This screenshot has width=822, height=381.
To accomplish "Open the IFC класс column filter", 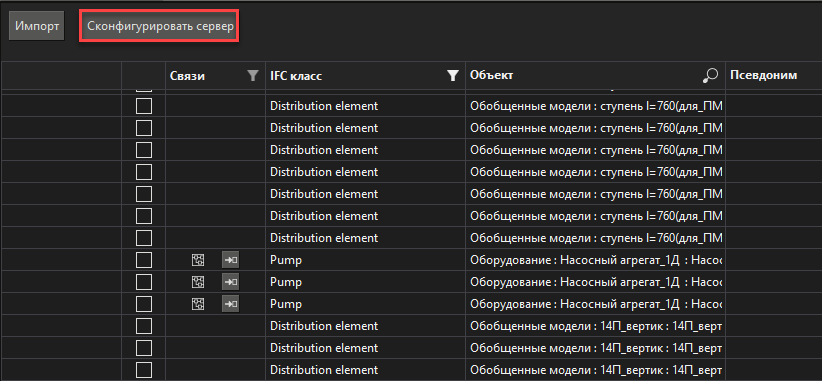I will pos(453,76).
